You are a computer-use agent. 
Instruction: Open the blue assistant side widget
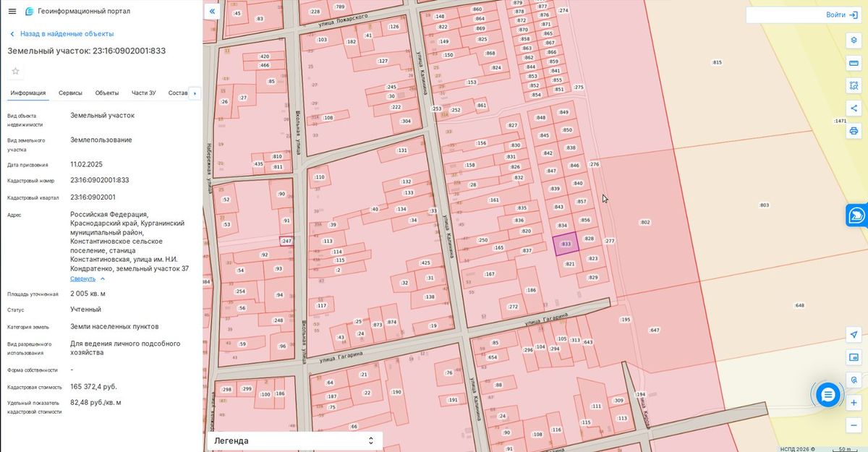pos(857,215)
